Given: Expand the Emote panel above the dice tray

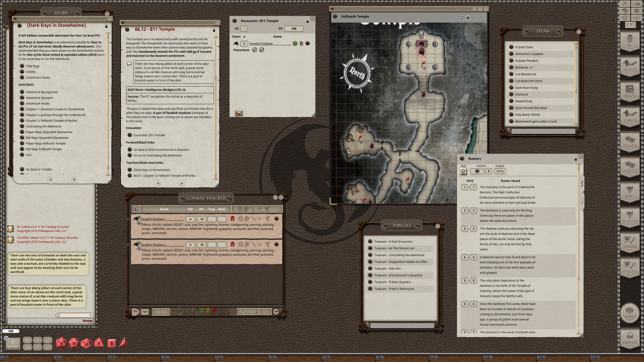Looking at the screenshot, I should click(87, 320).
